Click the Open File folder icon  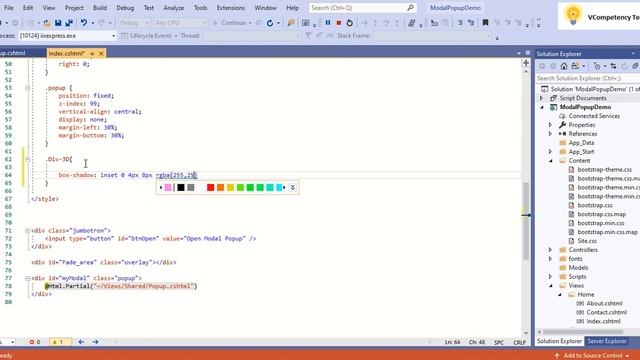(x=47, y=23)
